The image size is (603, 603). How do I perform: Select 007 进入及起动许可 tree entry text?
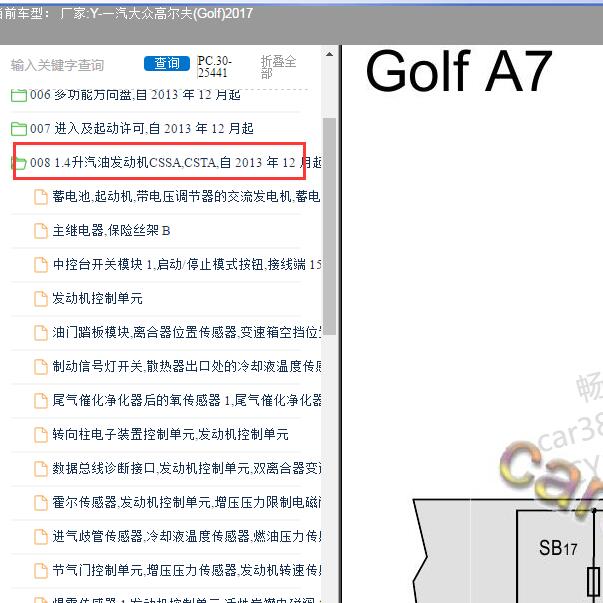click(x=142, y=128)
